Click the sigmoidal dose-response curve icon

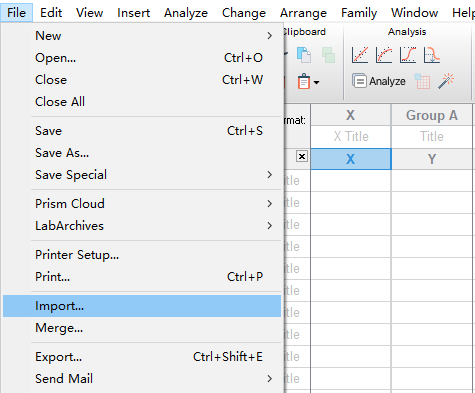[x=408, y=55]
